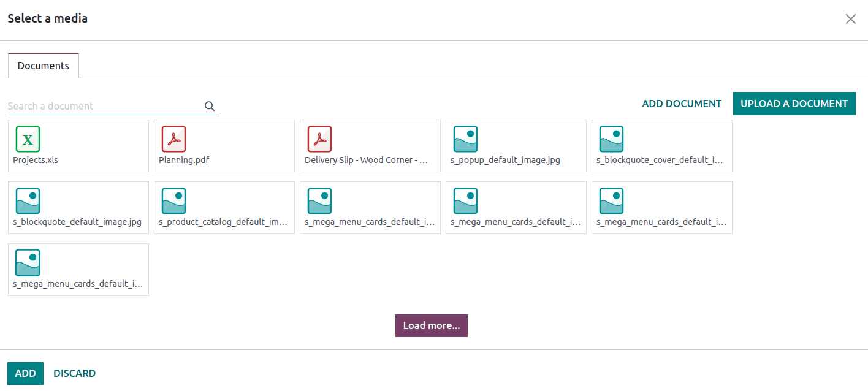The image size is (868, 391).
Task: Click the image icon of s_popup_default_image.jpg
Action: pos(465,139)
